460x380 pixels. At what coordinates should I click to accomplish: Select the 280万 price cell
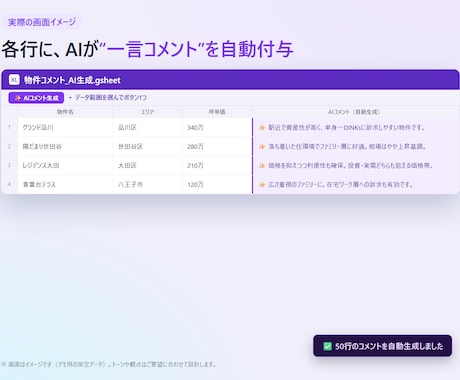(x=217, y=146)
